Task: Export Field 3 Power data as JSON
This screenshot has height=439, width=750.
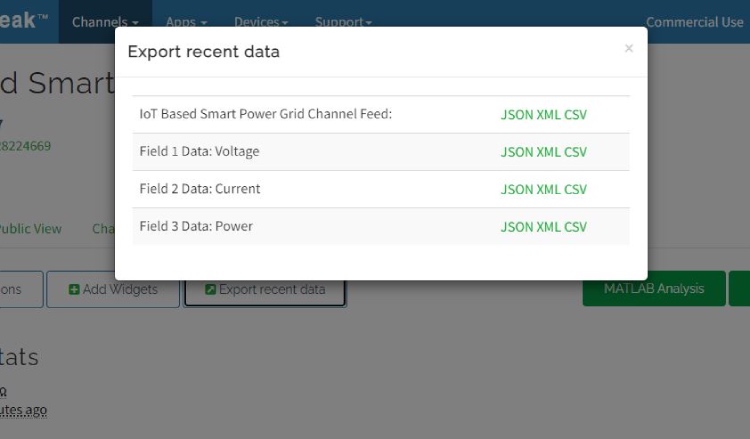Action: coord(517,227)
